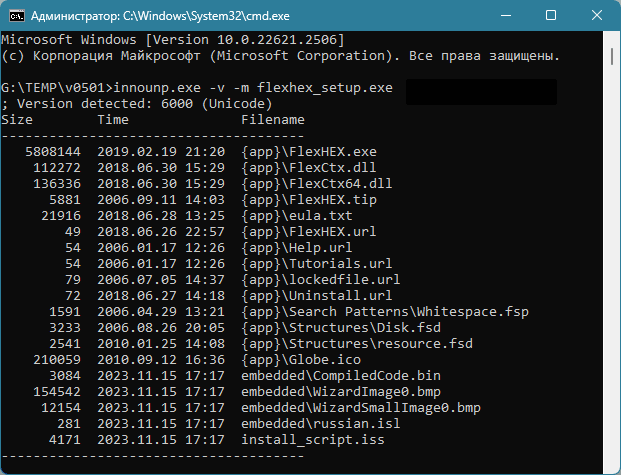Screen dimensions: 621x475
Task: Click the 'innounp.exe -v -m flexhex_setup.exe' command
Action: [253, 88]
